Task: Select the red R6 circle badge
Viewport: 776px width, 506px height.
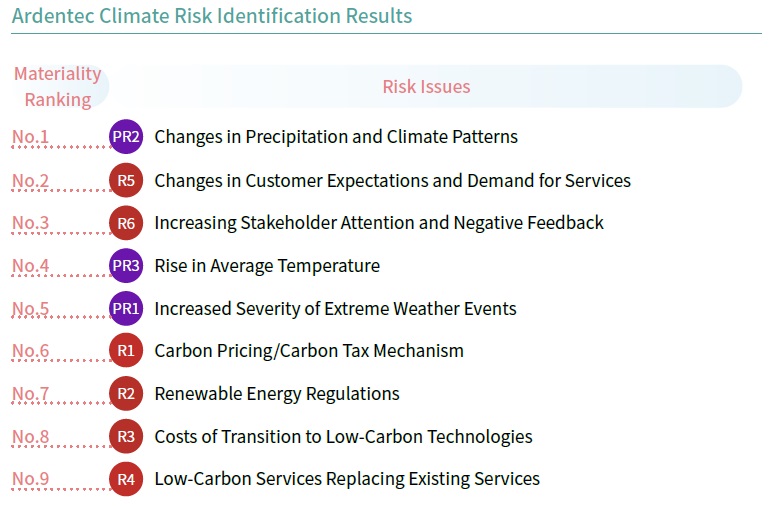Action: click(x=126, y=223)
